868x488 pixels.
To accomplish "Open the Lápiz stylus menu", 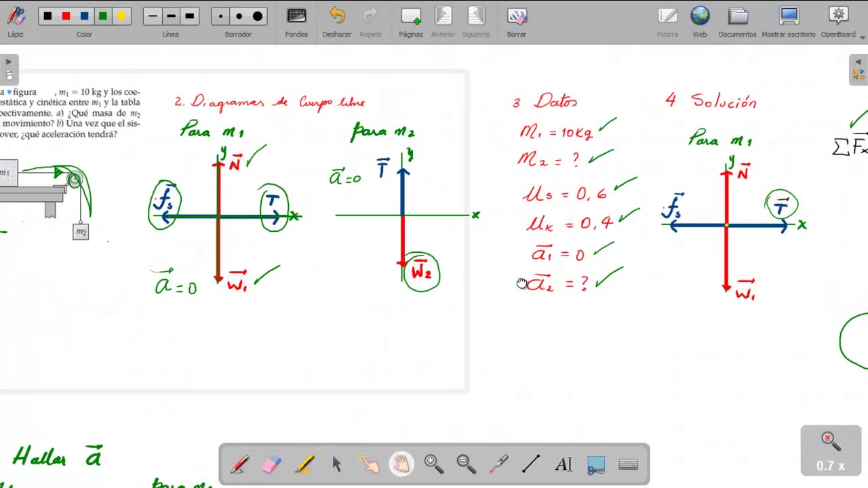I will tap(15, 22).
